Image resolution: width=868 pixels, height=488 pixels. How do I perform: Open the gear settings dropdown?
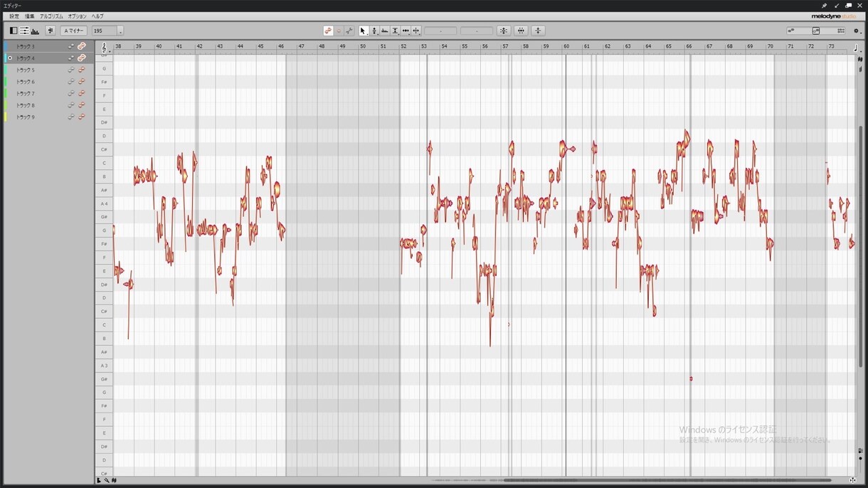click(857, 31)
